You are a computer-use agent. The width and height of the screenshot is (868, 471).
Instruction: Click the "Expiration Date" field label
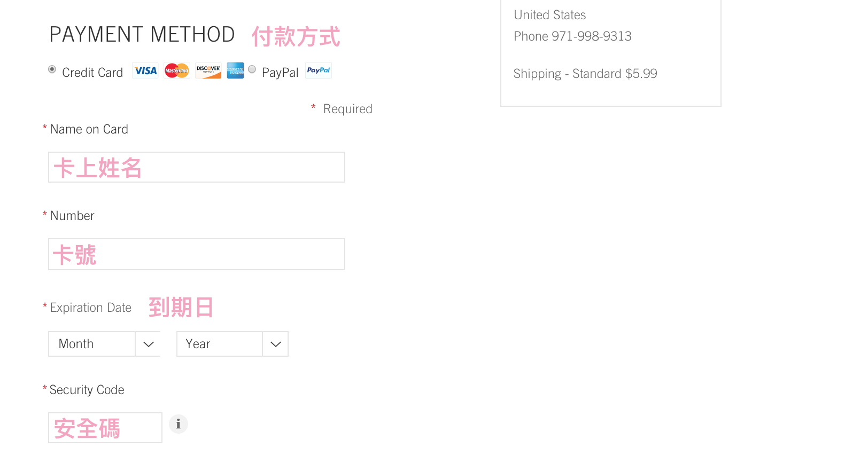click(90, 308)
